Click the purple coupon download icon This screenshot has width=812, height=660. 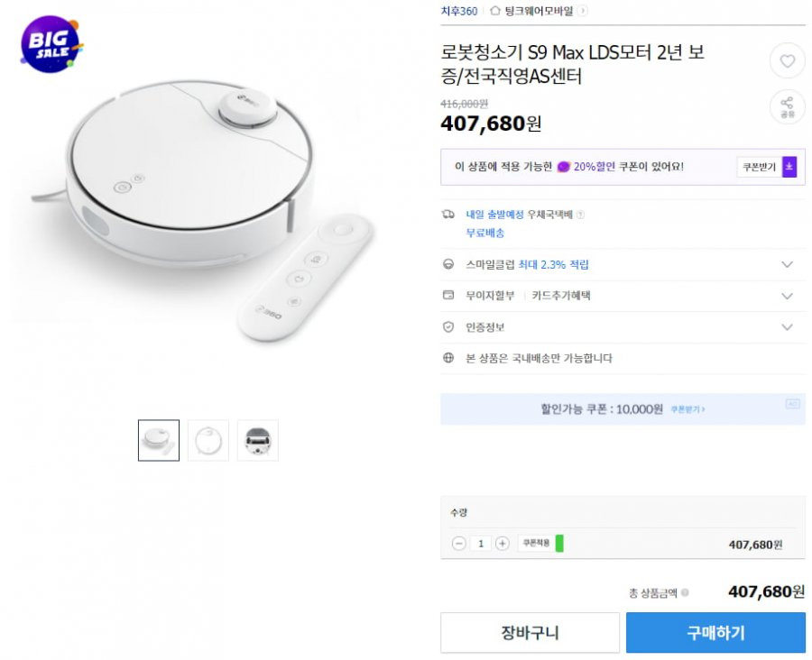[789, 167]
